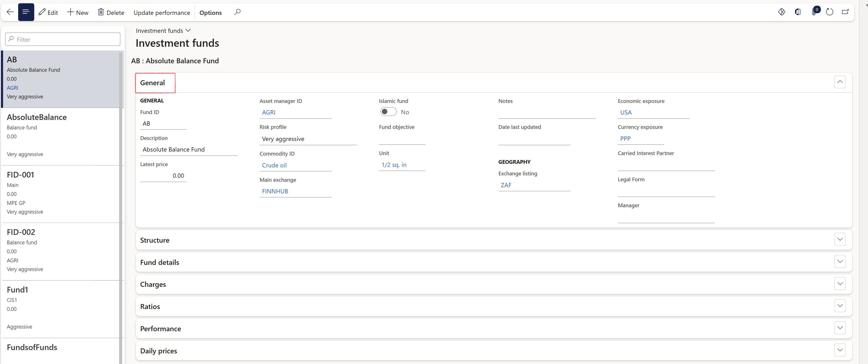The width and height of the screenshot is (868, 364).
Task: Collapse the General section chevron
Action: point(840,82)
